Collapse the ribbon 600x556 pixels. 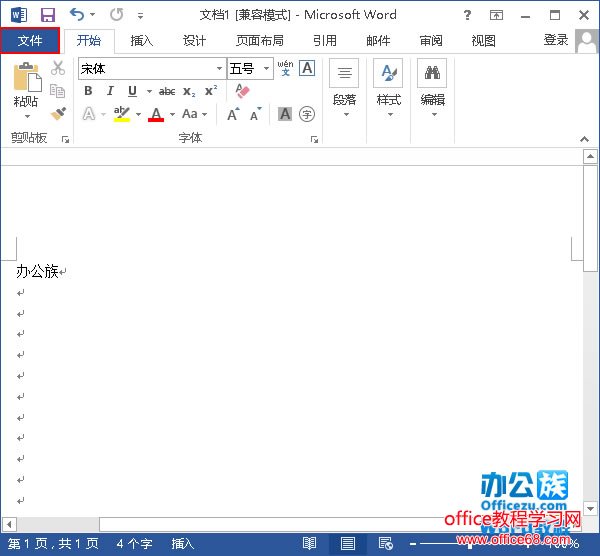tap(584, 139)
